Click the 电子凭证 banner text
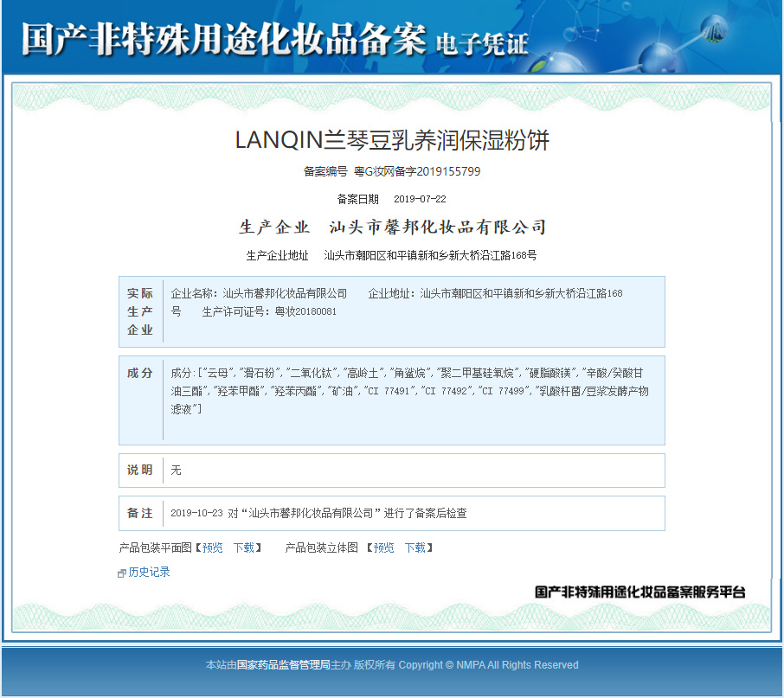This screenshot has height=698, width=784. (482, 44)
